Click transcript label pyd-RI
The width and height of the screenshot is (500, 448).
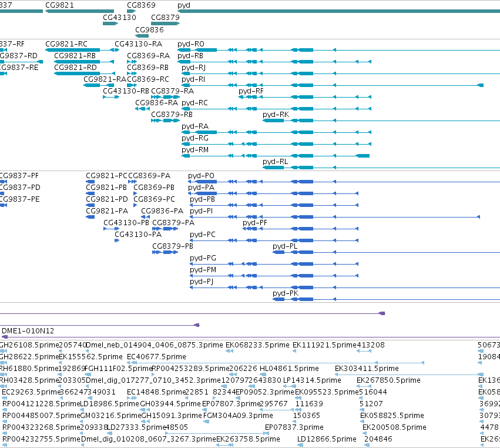tap(193, 79)
